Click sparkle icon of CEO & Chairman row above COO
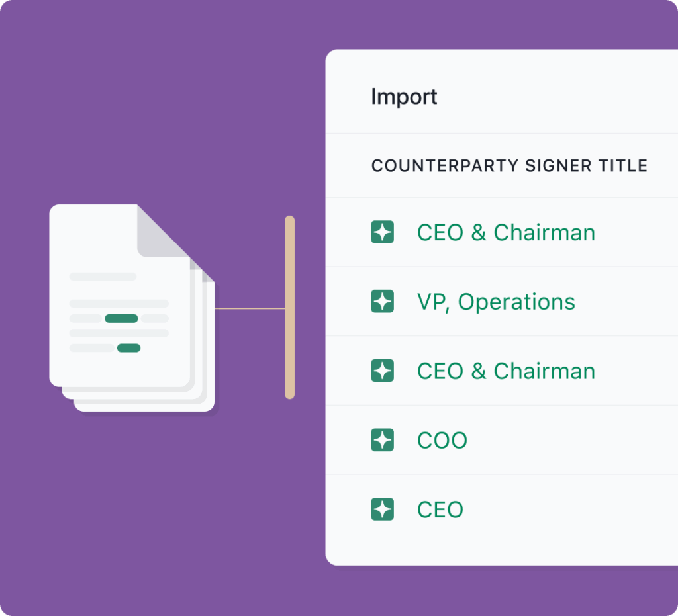The height and width of the screenshot is (616, 678). pyautogui.click(x=383, y=371)
